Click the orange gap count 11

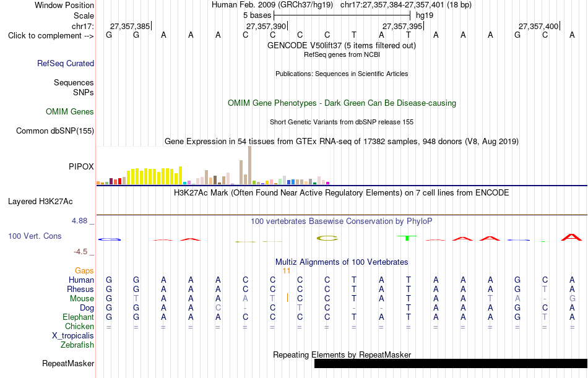click(x=287, y=271)
